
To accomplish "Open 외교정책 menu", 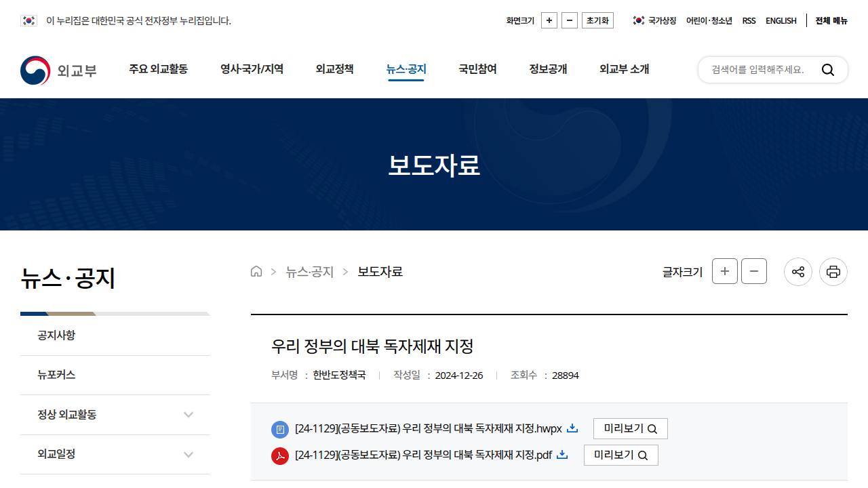I will [334, 69].
